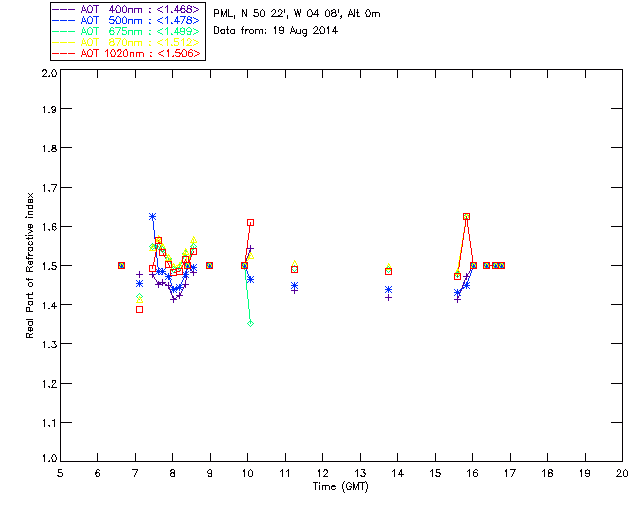640x512 pixels.
Task: Click the green diamond data point near 1.35
Action: pos(251,324)
